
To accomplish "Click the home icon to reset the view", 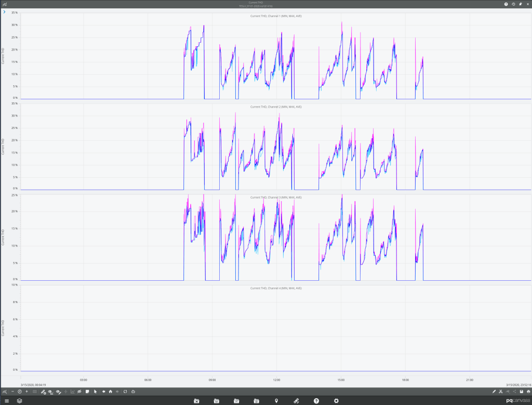I will [111, 391].
